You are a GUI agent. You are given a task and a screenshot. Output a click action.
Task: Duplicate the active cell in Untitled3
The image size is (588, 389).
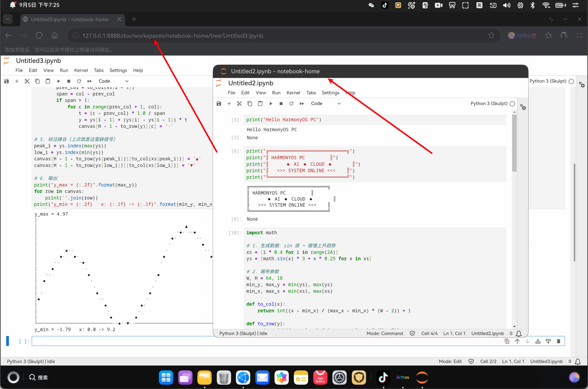coord(507,341)
